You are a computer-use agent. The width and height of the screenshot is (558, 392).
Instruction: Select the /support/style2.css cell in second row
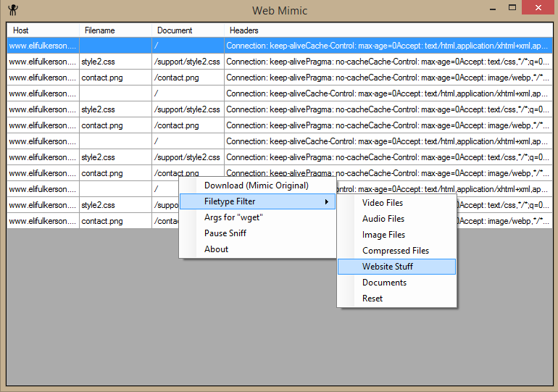pos(187,62)
